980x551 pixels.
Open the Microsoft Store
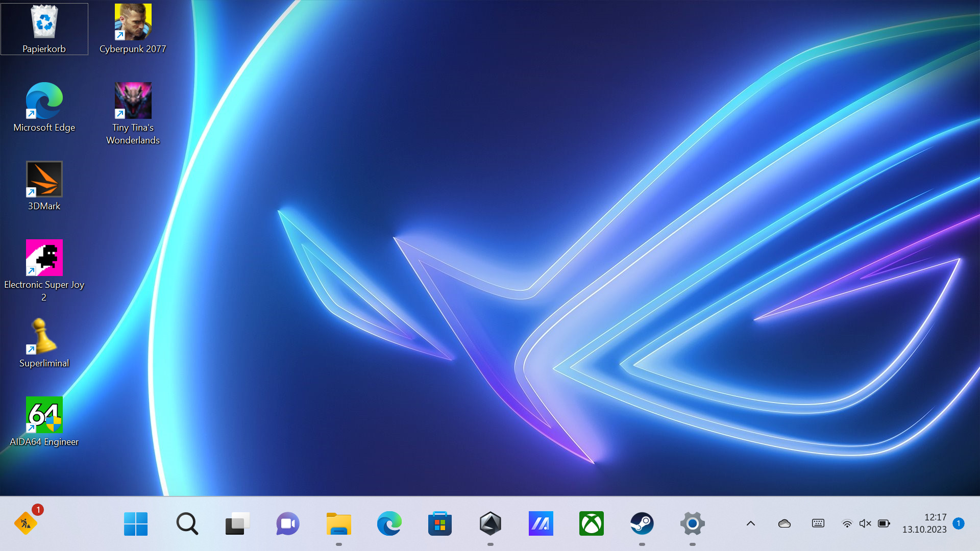point(439,523)
